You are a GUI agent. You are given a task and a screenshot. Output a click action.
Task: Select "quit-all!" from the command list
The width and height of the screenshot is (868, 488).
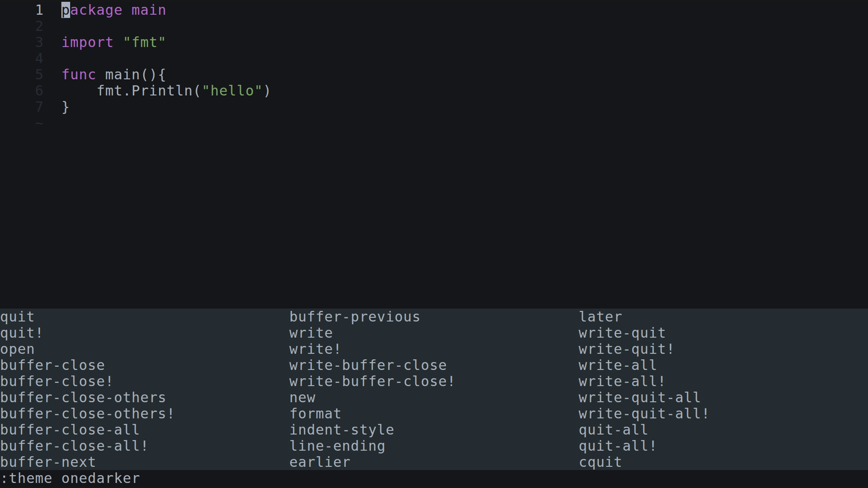[x=618, y=446]
